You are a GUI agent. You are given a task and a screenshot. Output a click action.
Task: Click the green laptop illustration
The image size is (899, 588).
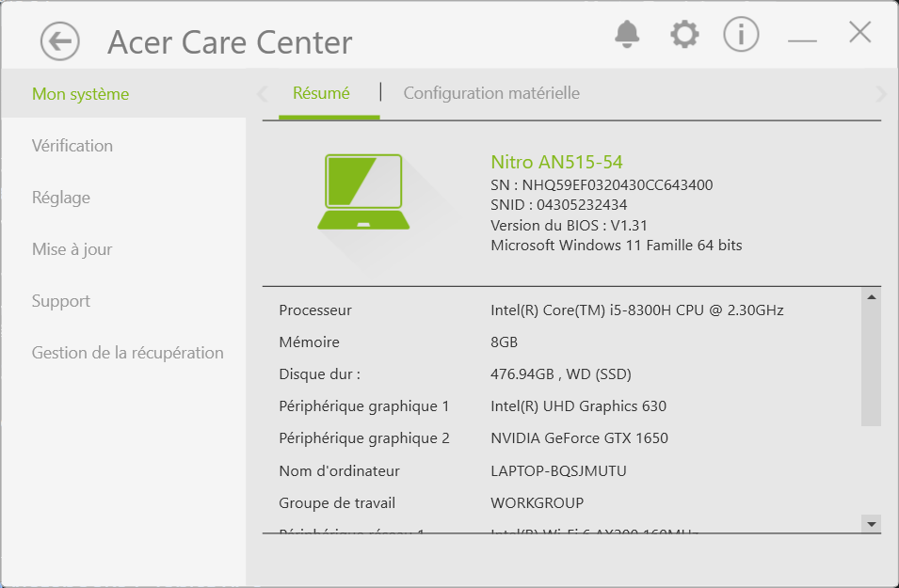click(x=363, y=192)
